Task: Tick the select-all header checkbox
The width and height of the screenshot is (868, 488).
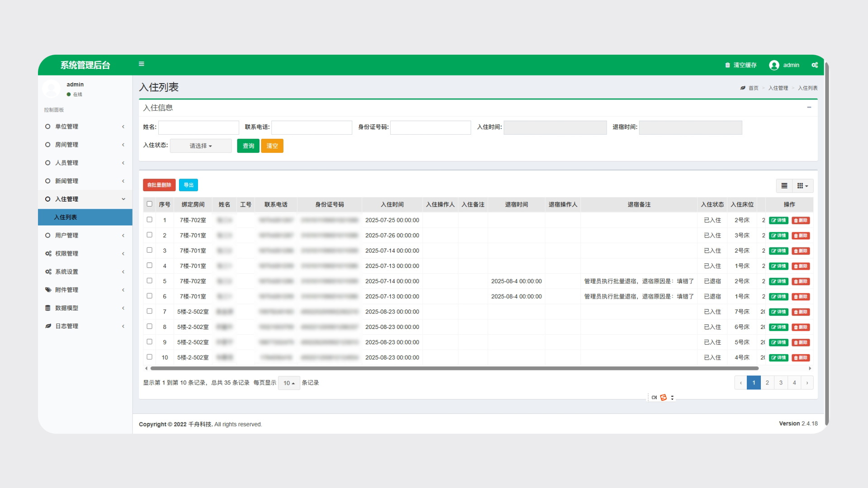Action: tap(150, 204)
